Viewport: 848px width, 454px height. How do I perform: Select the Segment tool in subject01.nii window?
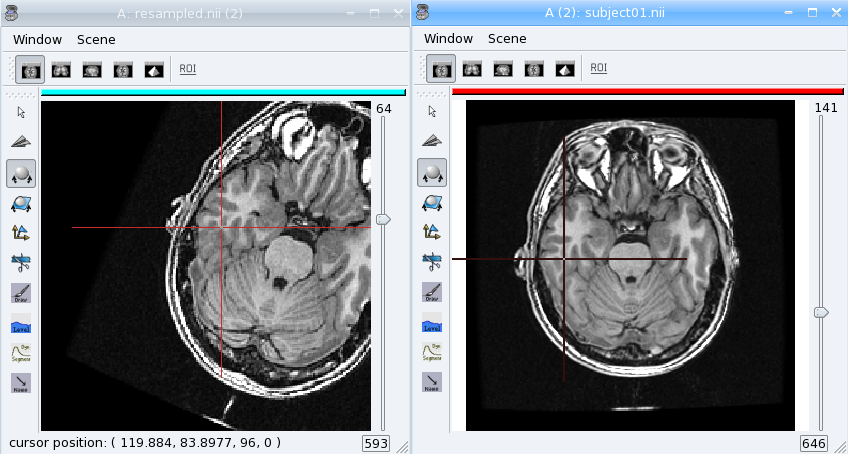click(432, 352)
